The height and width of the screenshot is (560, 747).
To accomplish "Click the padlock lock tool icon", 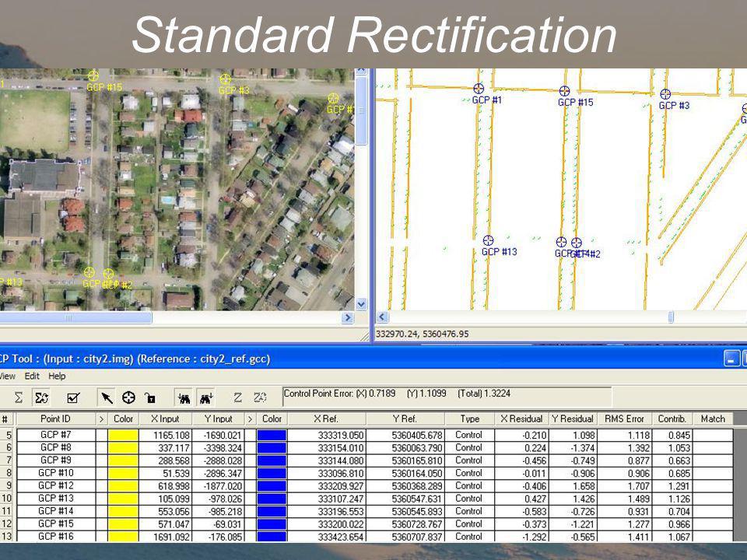I will click(x=150, y=397).
